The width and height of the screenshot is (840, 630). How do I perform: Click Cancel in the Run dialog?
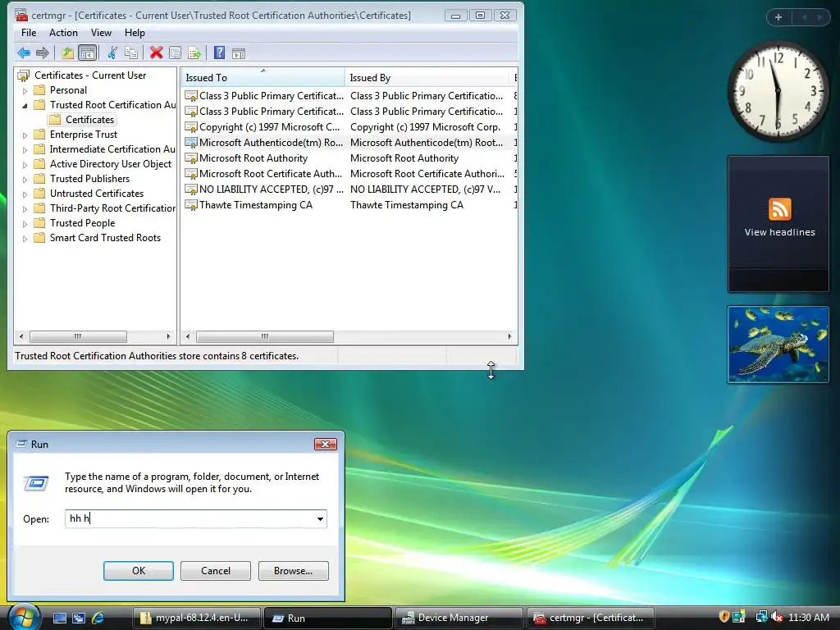(216, 571)
